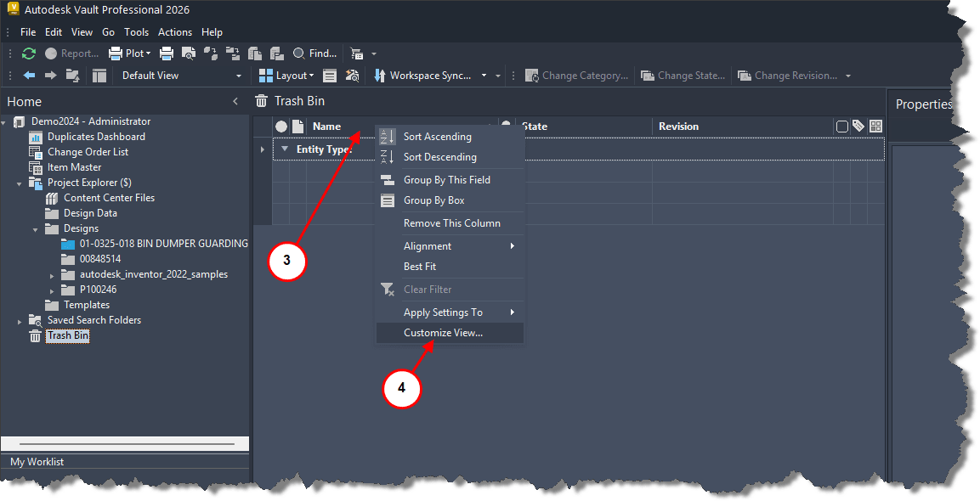Screen dimensions: 980x501
Task: Click the Find magnifier icon
Action: pos(299,53)
